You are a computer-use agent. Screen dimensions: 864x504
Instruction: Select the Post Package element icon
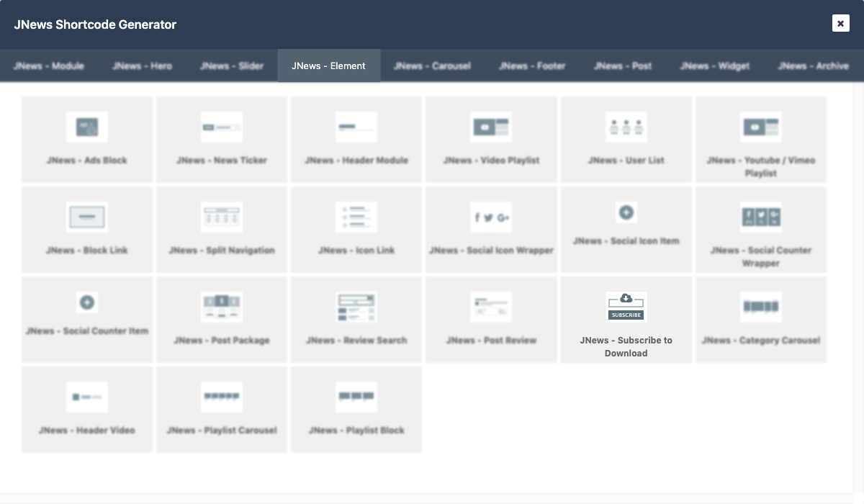[x=222, y=307]
